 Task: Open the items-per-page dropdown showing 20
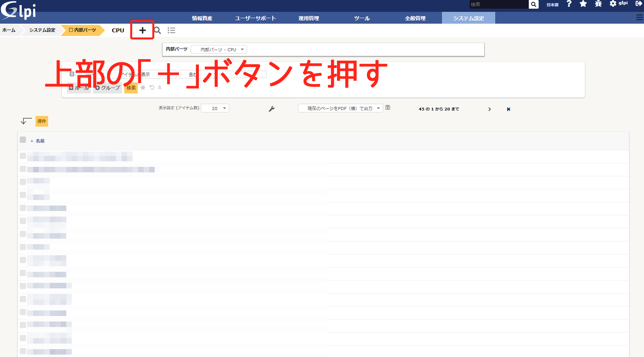[215, 108]
